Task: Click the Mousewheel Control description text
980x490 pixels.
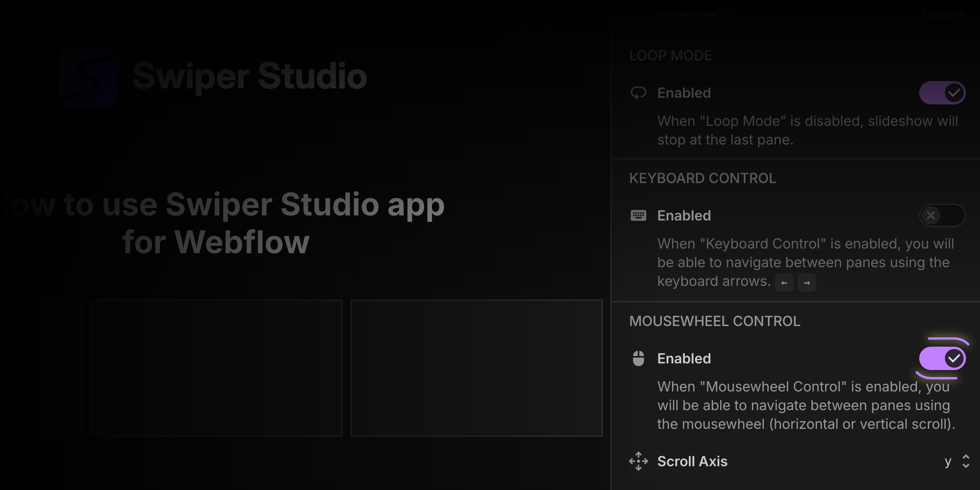Action: pos(806,405)
